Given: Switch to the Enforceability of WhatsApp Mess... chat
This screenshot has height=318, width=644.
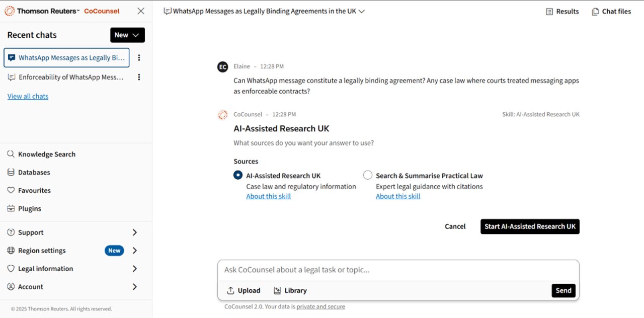Looking at the screenshot, I should click(70, 76).
